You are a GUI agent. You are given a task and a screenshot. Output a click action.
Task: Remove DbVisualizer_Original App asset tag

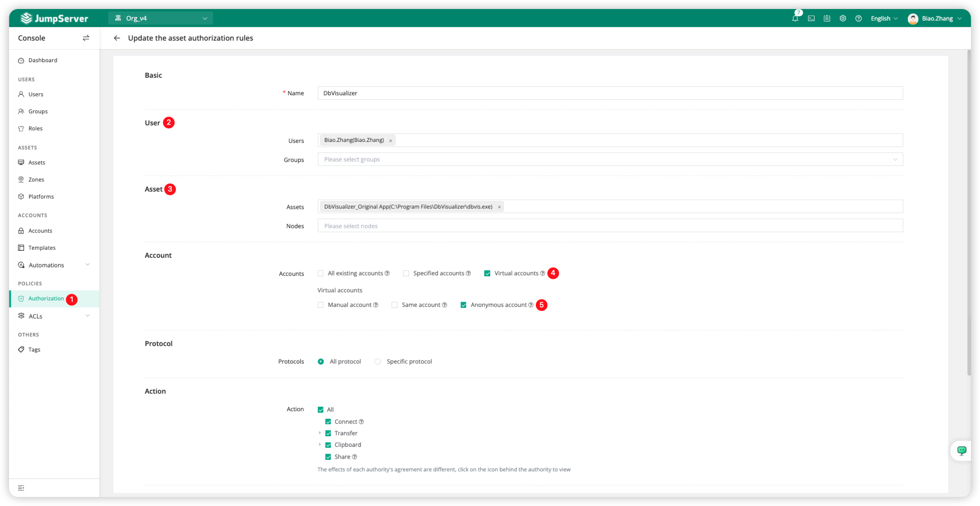(499, 207)
